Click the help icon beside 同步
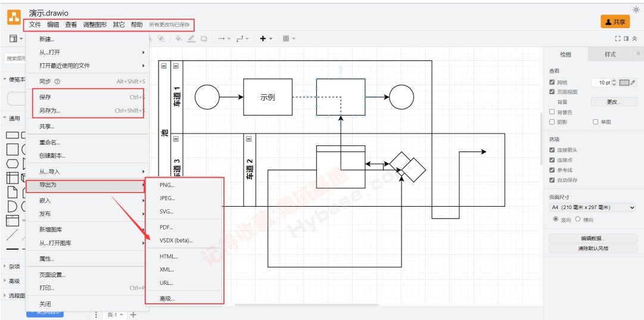The height and width of the screenshot is (320, 644). click(57, 81)
